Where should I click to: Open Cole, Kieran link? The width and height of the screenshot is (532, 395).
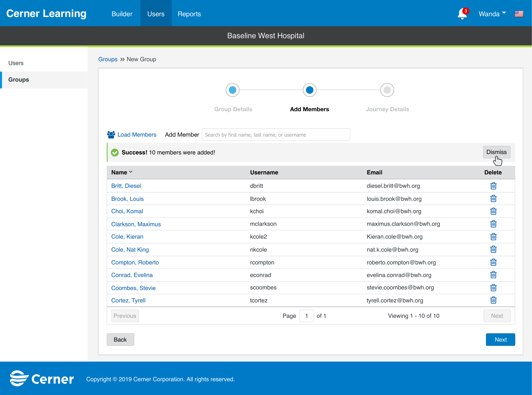[127, 237]
